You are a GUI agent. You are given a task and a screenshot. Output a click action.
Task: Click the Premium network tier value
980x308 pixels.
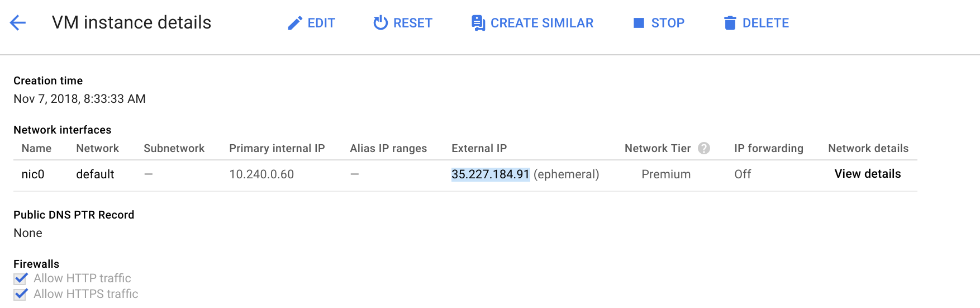point(666,174)
